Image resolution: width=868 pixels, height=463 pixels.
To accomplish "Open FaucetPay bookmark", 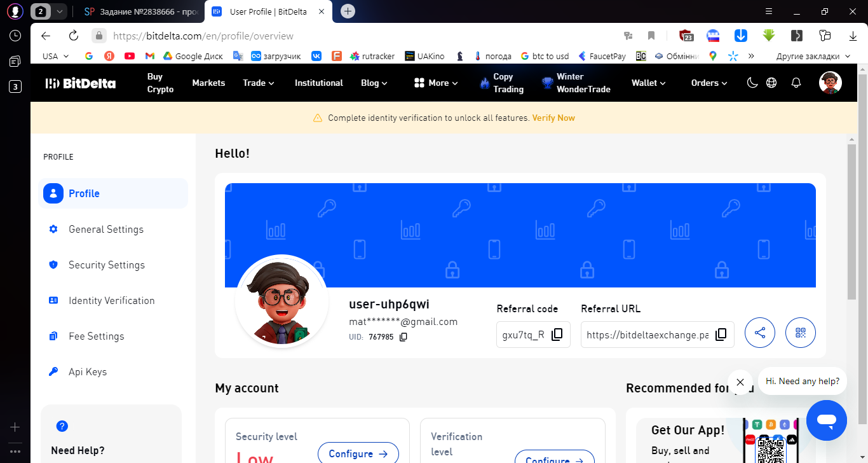I will click(601, 56).
